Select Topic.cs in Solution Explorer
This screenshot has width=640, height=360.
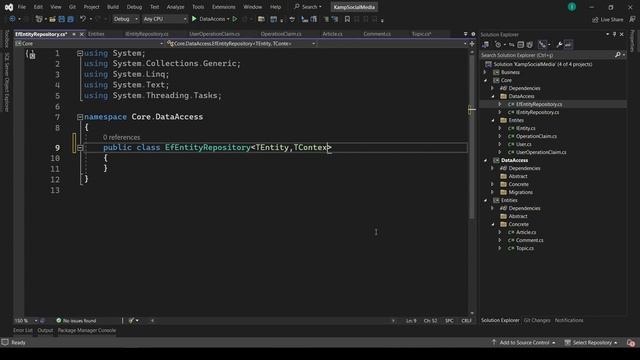point(524,248)
